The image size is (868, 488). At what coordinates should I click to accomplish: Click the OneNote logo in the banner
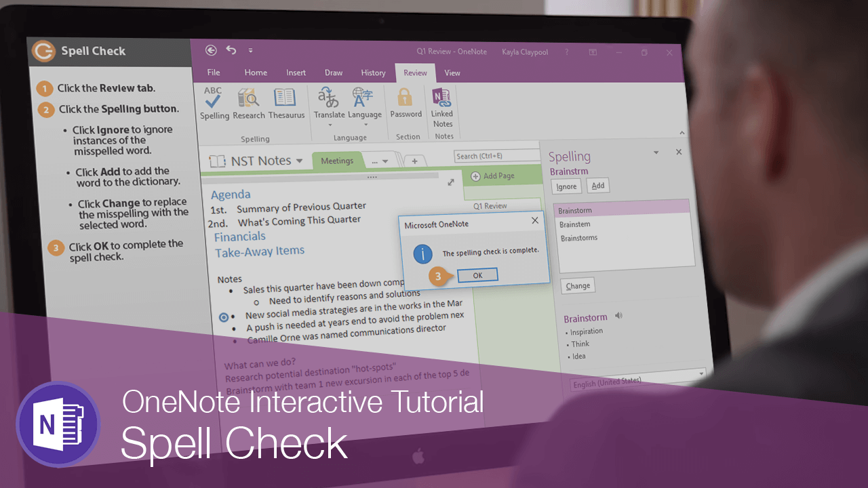58,424
